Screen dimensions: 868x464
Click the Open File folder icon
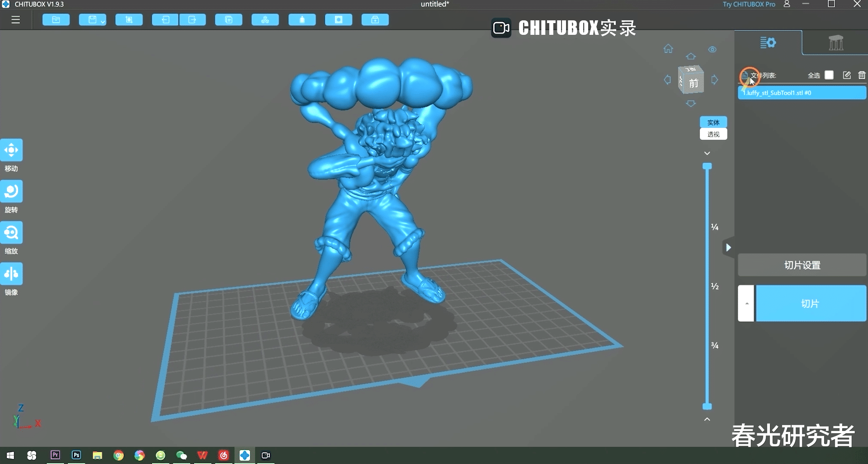pyautogui.click(x=56, y=20)
